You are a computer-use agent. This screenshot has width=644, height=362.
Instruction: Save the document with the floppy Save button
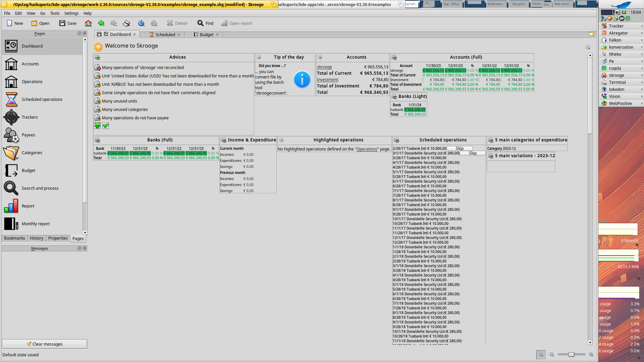[68, 23]
